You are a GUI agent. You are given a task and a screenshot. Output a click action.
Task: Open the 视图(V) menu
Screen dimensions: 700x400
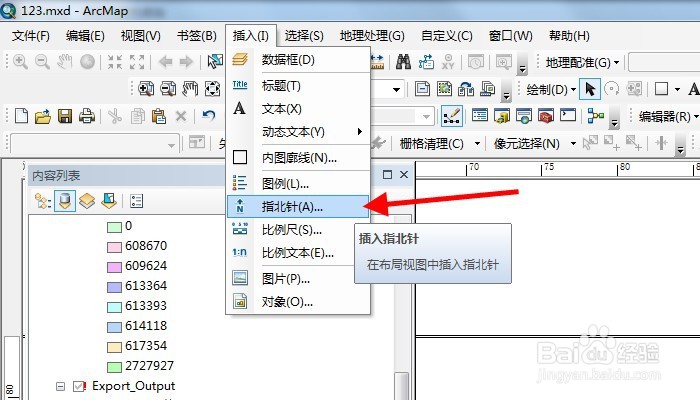tap(140, 36)
